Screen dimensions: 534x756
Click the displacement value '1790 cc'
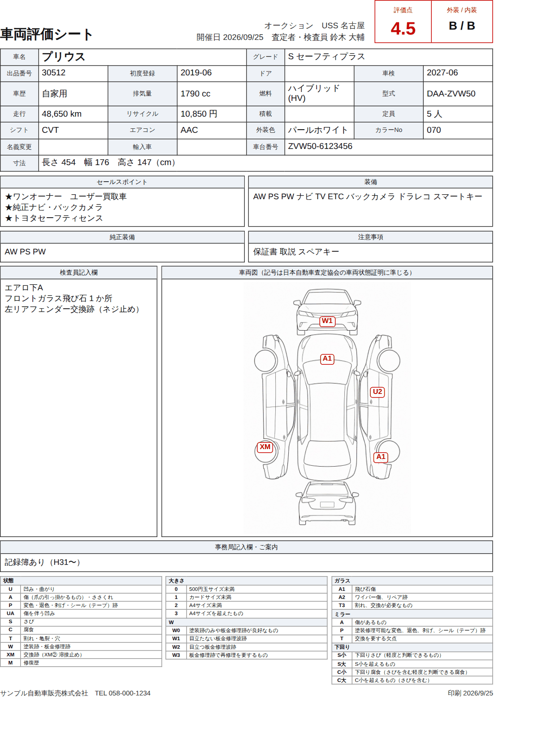click(195, 94)
